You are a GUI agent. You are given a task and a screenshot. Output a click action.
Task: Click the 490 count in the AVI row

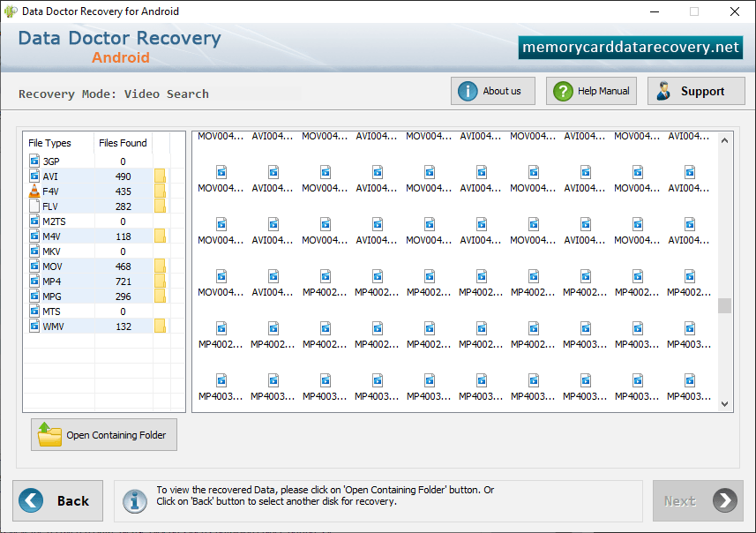coord(123,176)
